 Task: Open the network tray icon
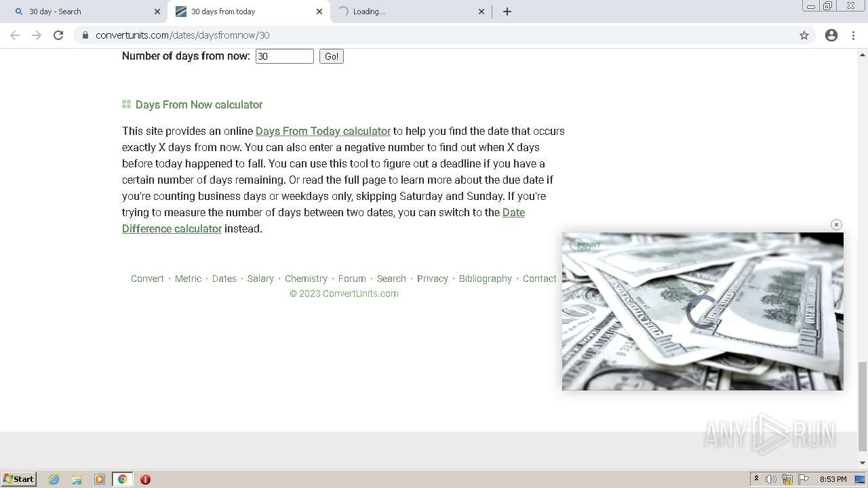tap(787, 479)
